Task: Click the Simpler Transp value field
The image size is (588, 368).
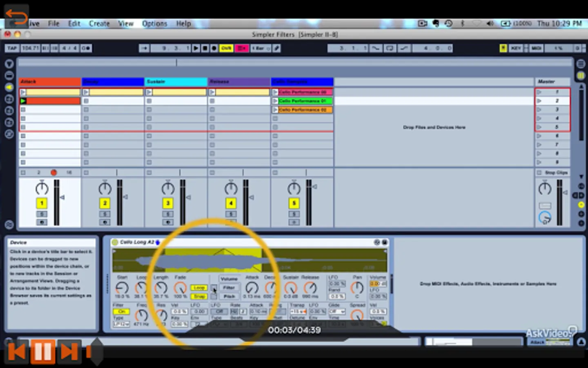Action: [x=298, y=312]
